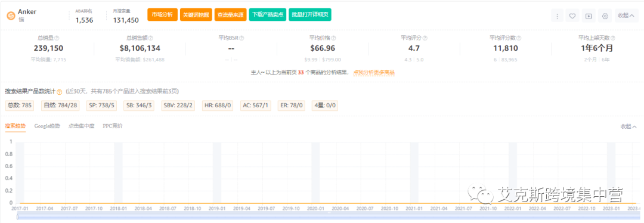Click orange help icon beside 搜索结果产品数统计
This screenshot has height=223, width=644.
[59, 92]
